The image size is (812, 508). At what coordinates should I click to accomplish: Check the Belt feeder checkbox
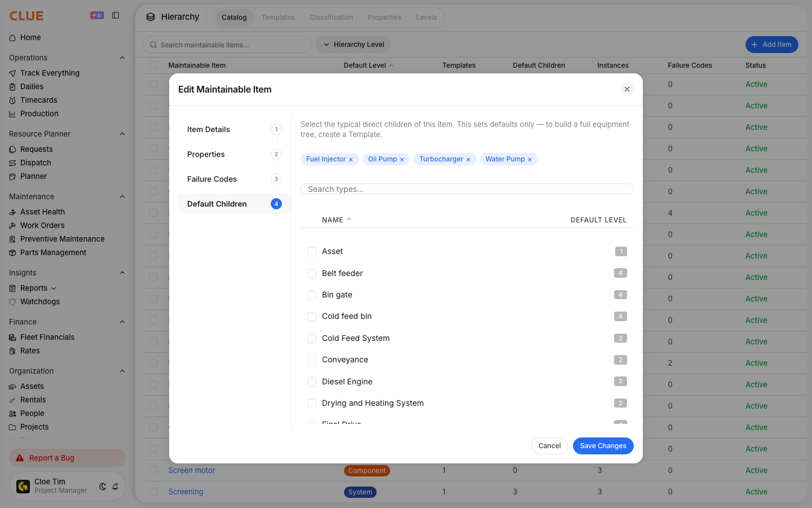(312, 274)
